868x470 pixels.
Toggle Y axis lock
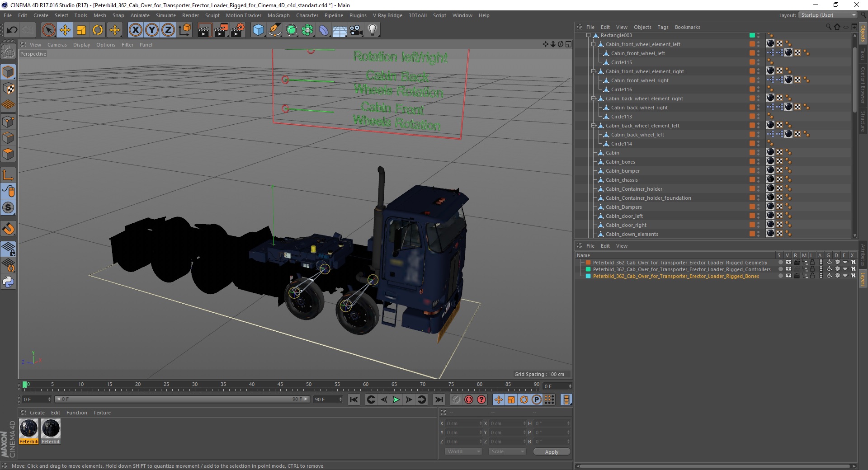(152, 30)
